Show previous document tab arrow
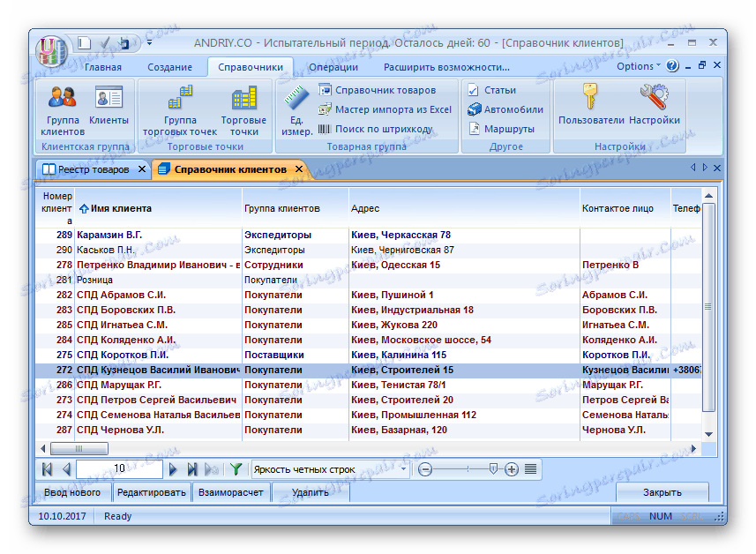 point(692,168)
